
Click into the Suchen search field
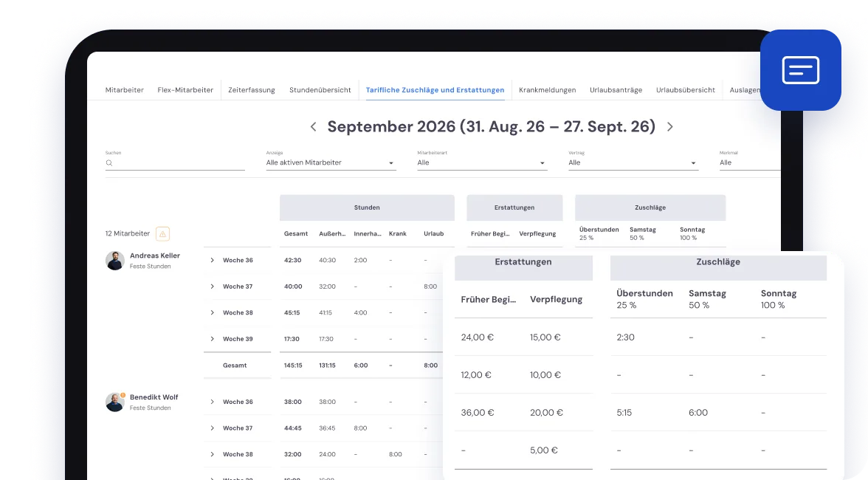click(x=175, y=162)
